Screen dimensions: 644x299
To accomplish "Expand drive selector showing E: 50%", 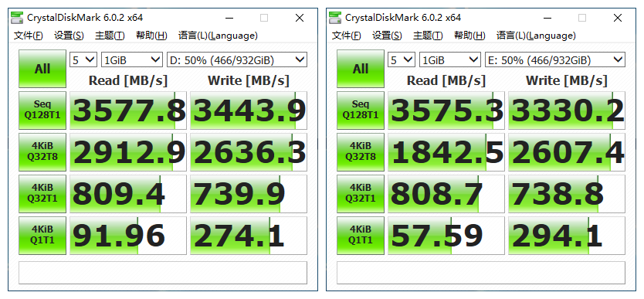I will [x=555, y=60].
